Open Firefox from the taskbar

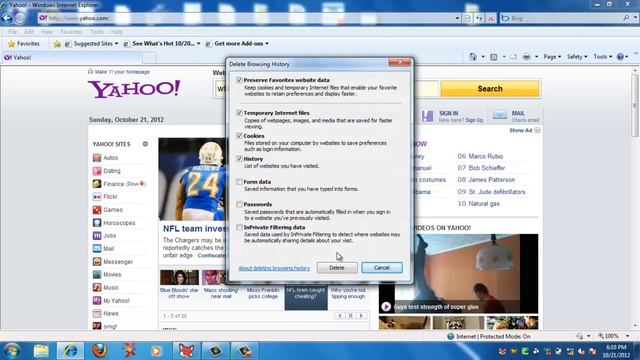pos(99,351)
